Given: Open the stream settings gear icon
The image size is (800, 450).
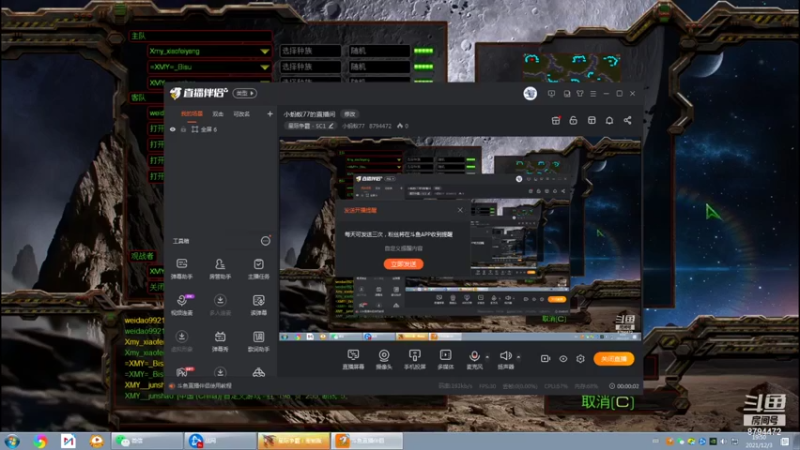Looking at the screenshot, I should (580, 359).
